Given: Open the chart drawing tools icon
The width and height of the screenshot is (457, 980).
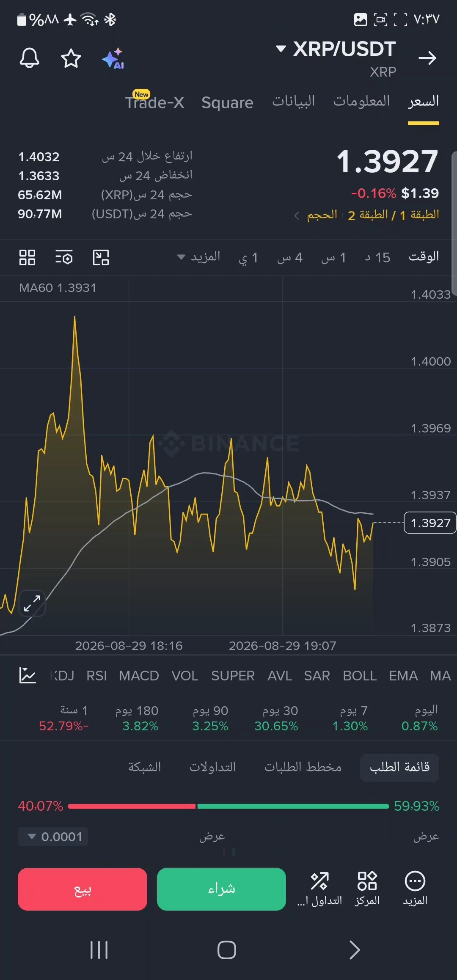Looking at the screenshot, I should [x=101, y=257].
